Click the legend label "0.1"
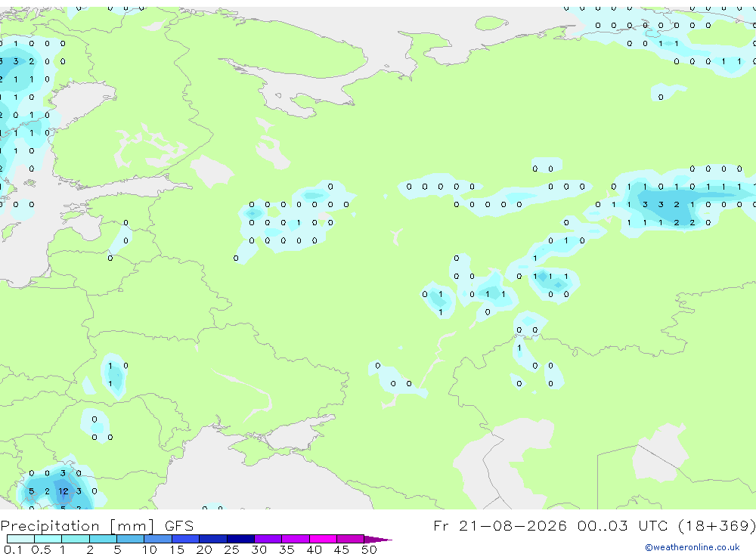The height and width of the screenshot is (554, 756). (13, 549)
